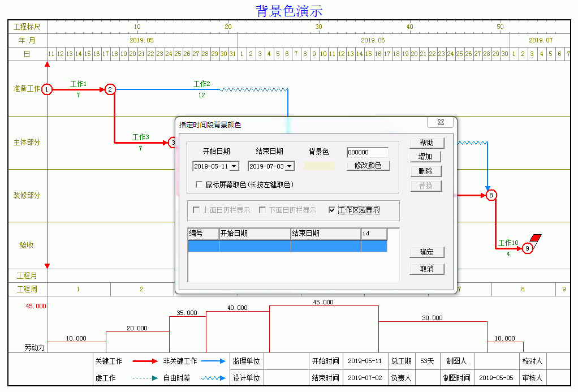Click the 准备工作 row label
578x392 pixels.
27,88
